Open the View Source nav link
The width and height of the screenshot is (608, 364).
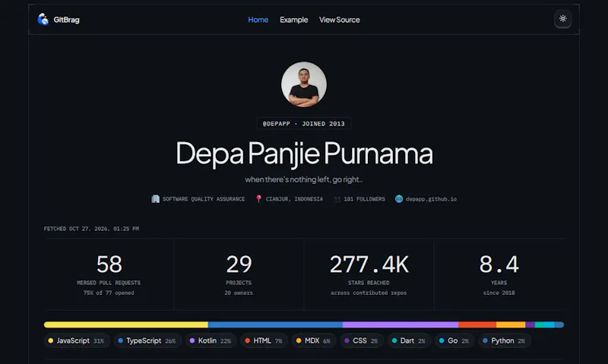point(339,20)
